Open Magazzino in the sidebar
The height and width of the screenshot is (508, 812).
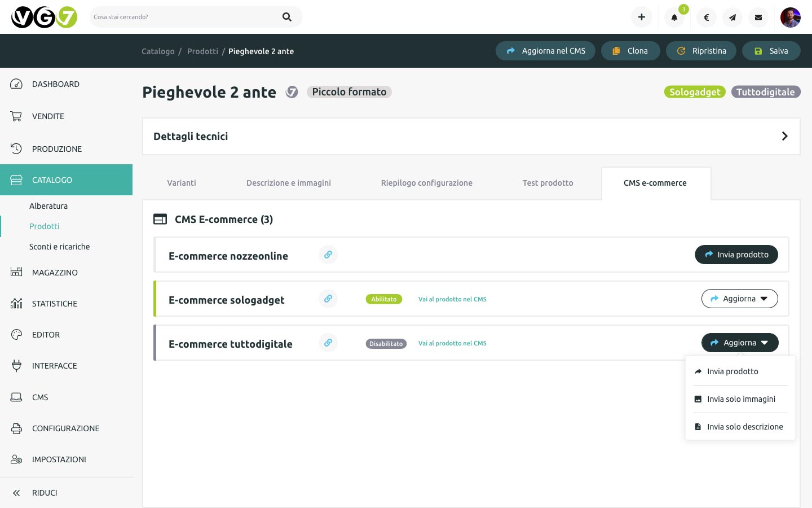tap(55, 273)
